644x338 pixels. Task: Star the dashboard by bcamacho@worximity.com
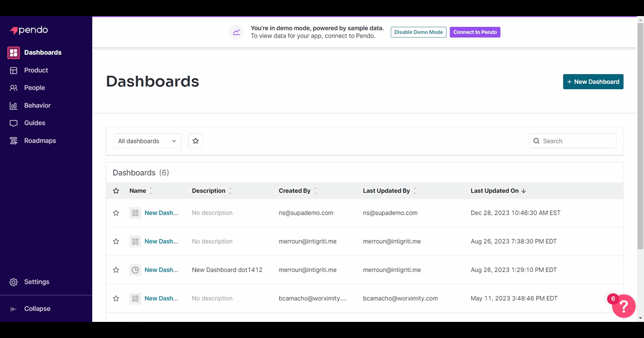[x=116, y=298]
